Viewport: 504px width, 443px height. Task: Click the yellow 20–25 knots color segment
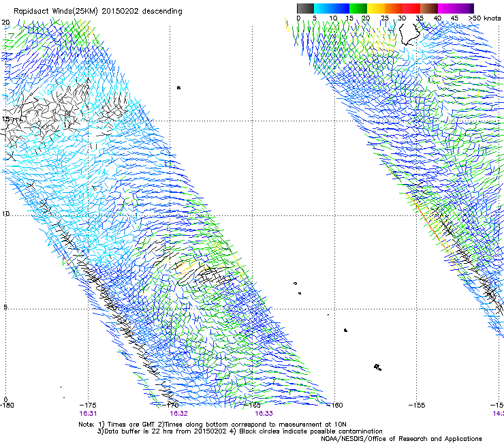[x=376, y=8]
